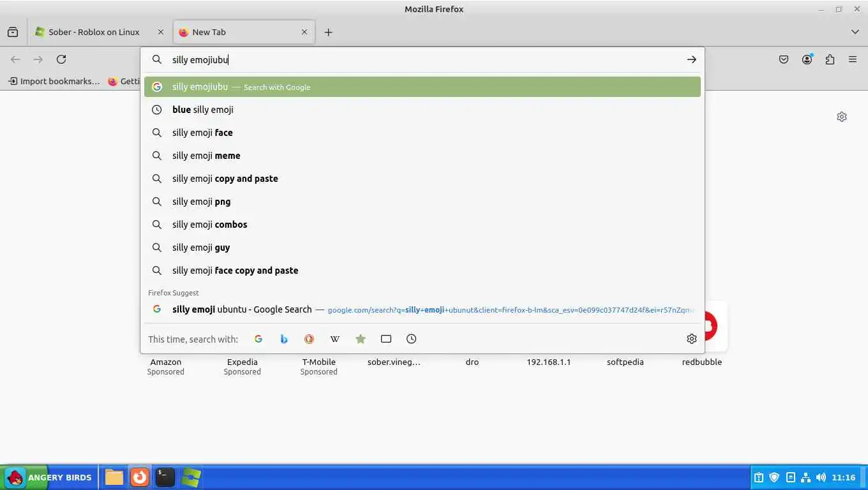Screen dimensions: 868x490
Task: Select the New Tab tab
Action: pyautogui.click(x=244, y=32)
